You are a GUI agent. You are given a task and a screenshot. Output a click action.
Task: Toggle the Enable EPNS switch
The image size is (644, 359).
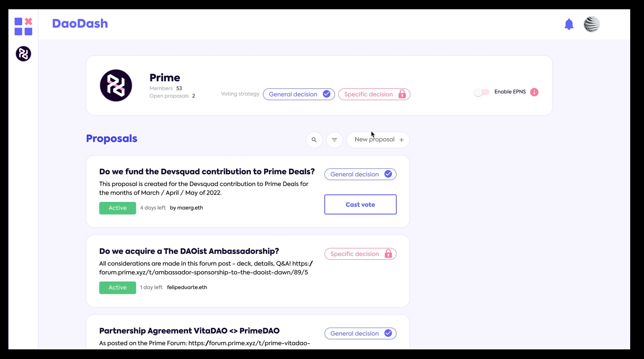(x=482, y=92)
